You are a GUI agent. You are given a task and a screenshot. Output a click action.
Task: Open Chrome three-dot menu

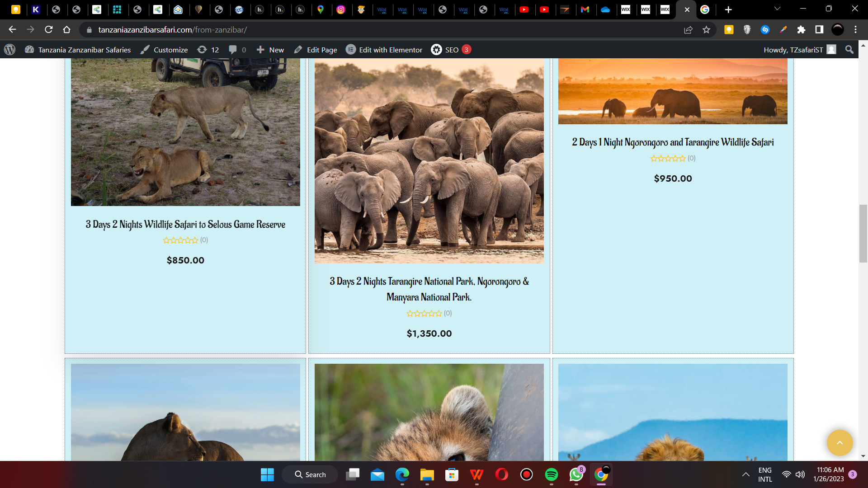(x=855, y=30)
